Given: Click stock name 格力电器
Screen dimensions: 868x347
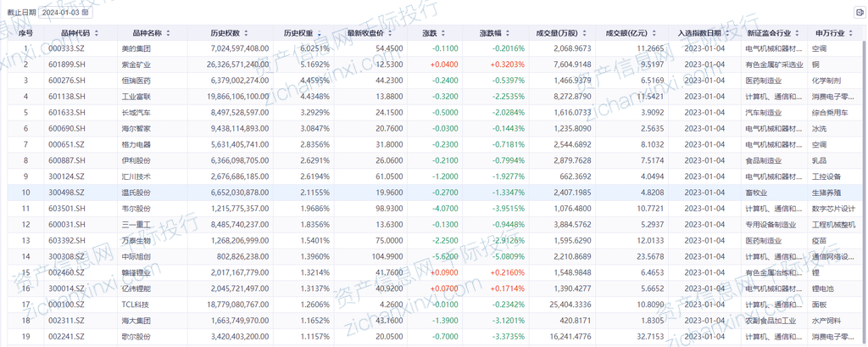Looking at the screenshot, I should click(x=136, y=145).
